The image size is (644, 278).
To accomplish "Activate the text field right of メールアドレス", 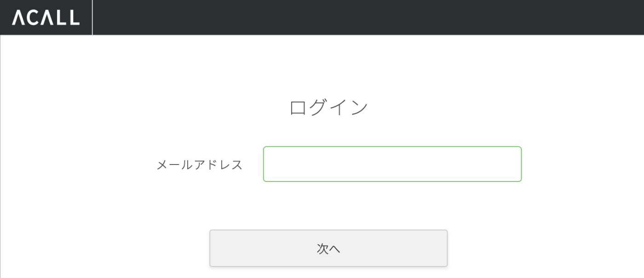I will 392,164.
